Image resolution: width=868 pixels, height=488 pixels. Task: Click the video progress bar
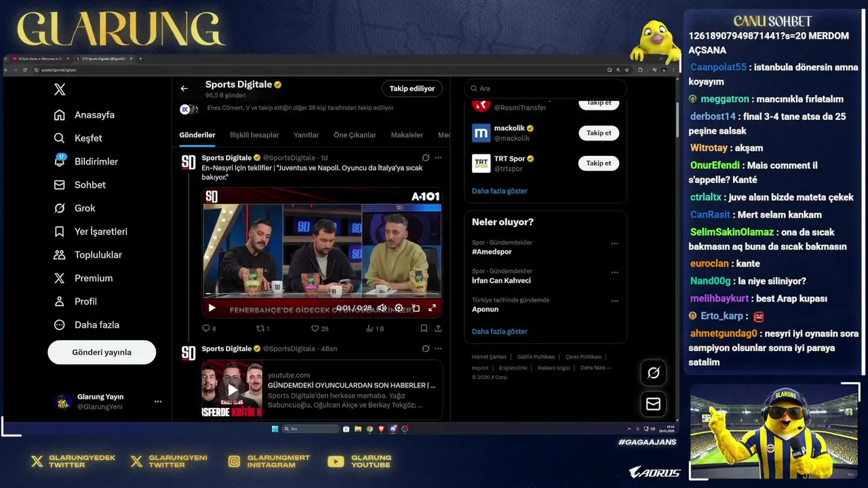(x=322, y=294)
